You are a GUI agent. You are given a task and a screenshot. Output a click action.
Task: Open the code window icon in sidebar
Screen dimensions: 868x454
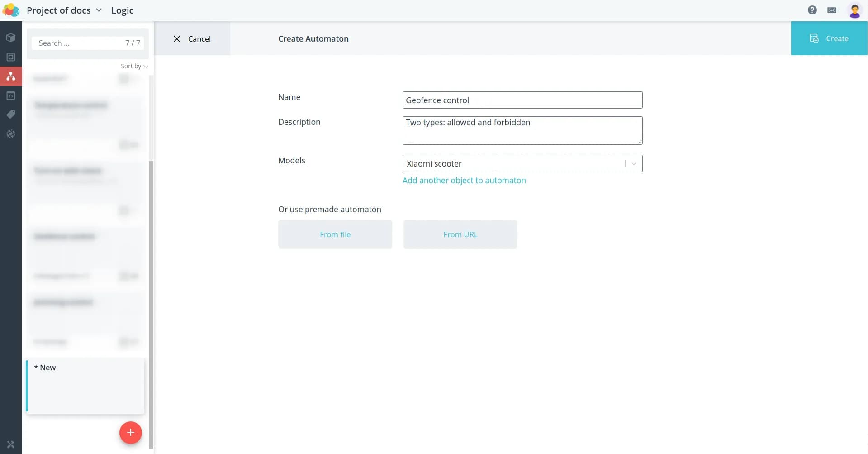[x=11, y=96]
